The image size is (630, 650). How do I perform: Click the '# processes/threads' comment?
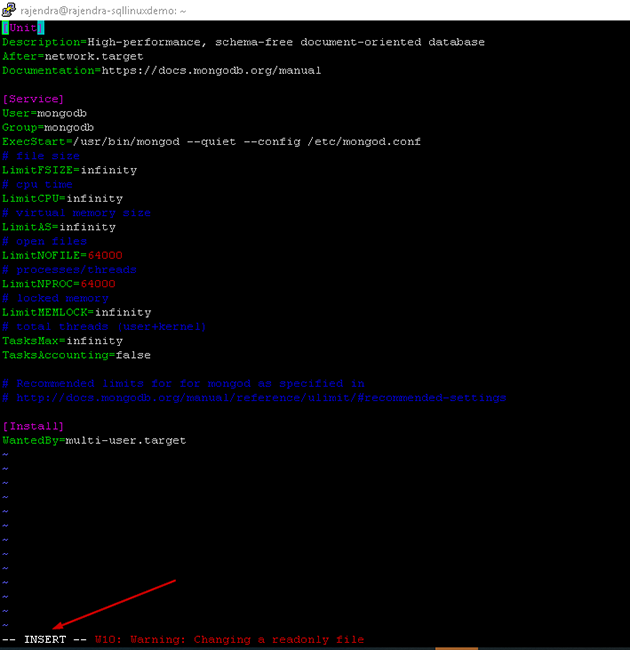click(69, 270)
